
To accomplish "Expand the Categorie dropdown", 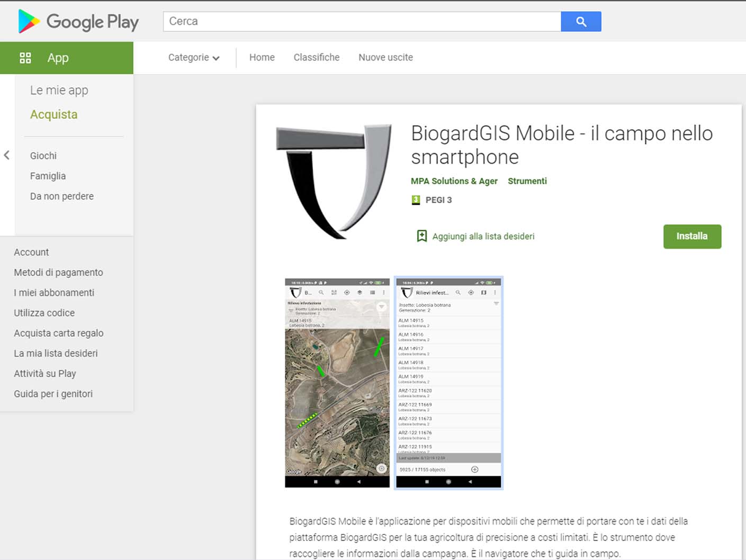I will [x=194, y=58].
